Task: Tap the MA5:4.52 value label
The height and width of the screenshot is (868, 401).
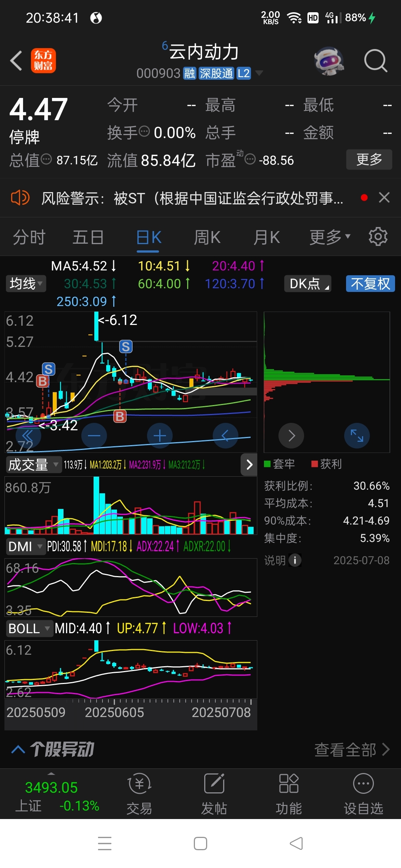Action: pyautogui.click(x=84, y=266)
